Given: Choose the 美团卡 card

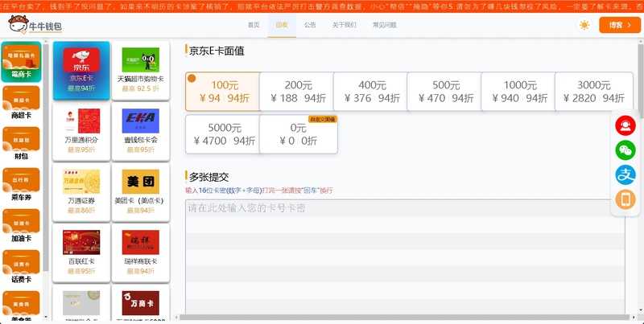Looking at the screenshot, I should [140, 192].
